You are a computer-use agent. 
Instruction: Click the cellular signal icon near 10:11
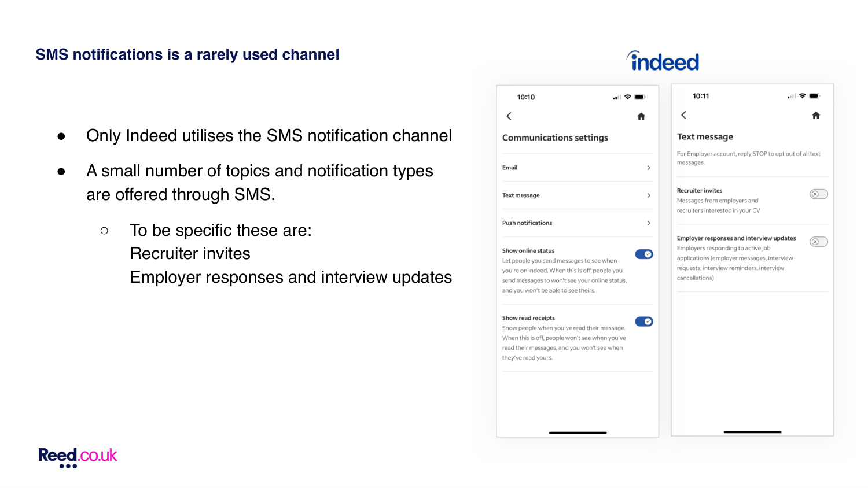tap(790, 95)
